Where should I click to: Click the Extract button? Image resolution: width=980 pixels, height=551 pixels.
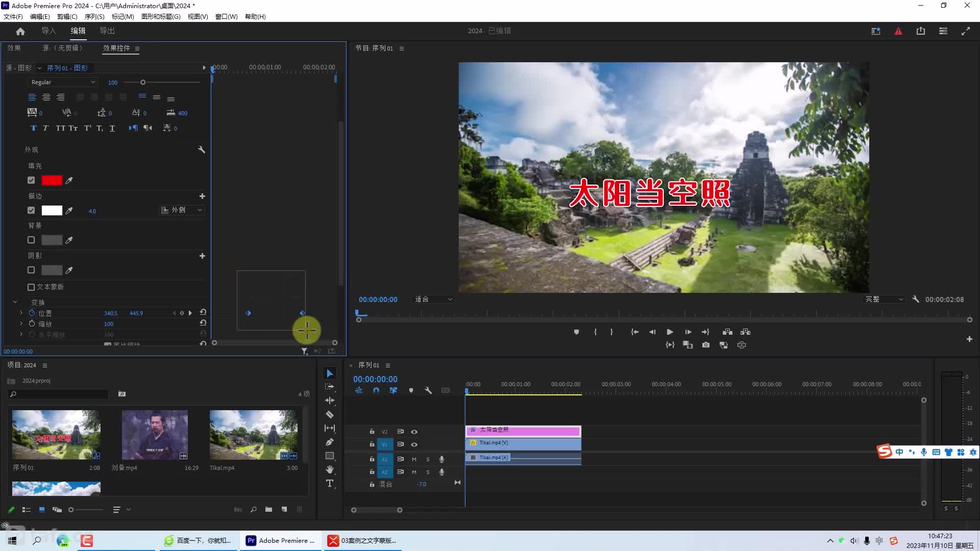pos(745,332)
